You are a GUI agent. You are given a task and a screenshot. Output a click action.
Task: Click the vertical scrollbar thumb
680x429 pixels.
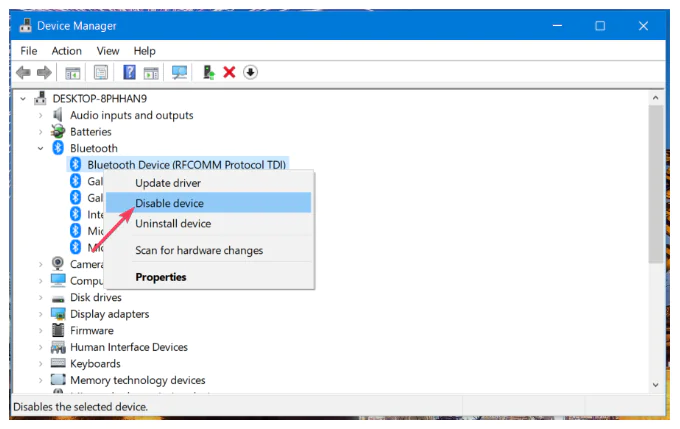pyautogui.click(x=655, y=184)
